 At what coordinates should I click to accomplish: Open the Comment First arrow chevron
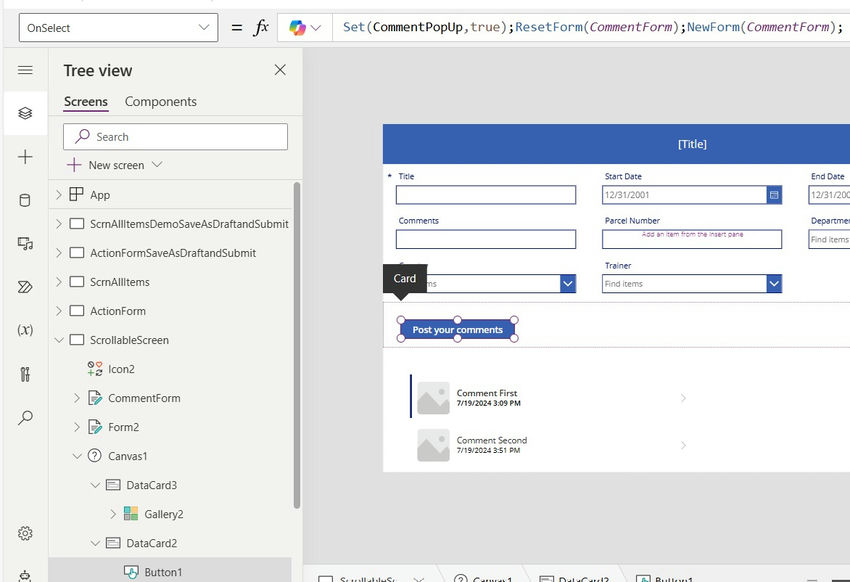click(x=683, y=398)
